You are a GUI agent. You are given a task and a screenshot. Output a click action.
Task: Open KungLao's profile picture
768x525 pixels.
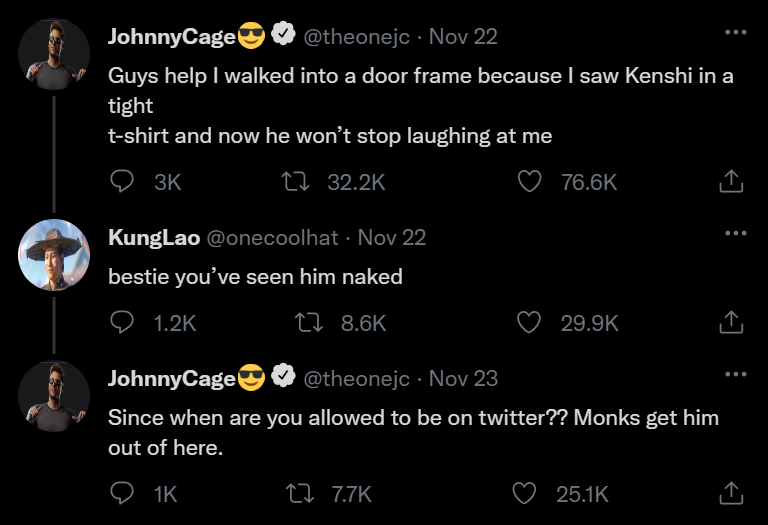coord(54,254)
